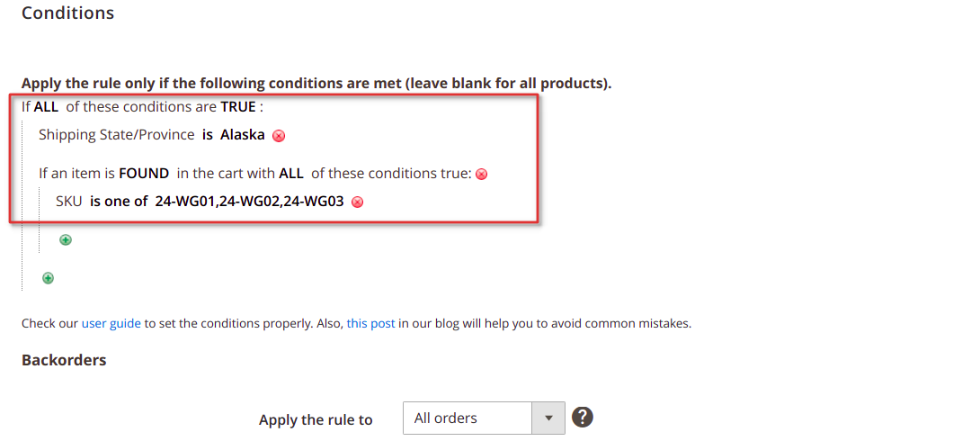Remove the Shipping State/Province Alaska condition

tap(279, 136)
